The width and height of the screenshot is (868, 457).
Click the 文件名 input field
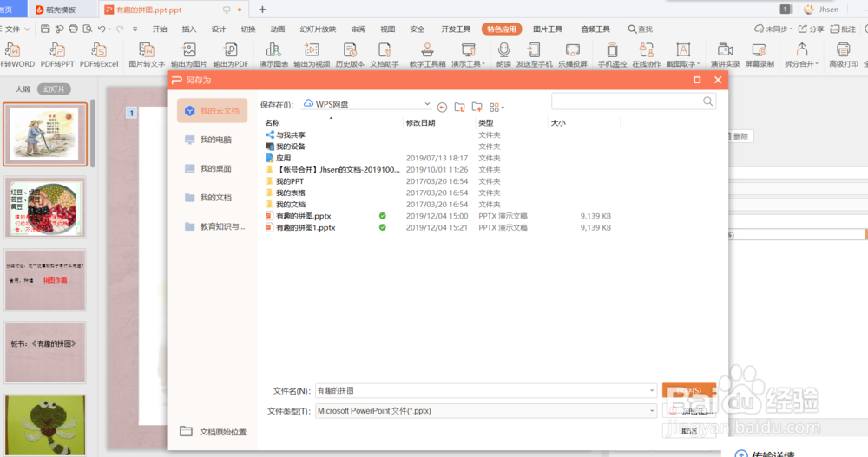coord(486,390)
